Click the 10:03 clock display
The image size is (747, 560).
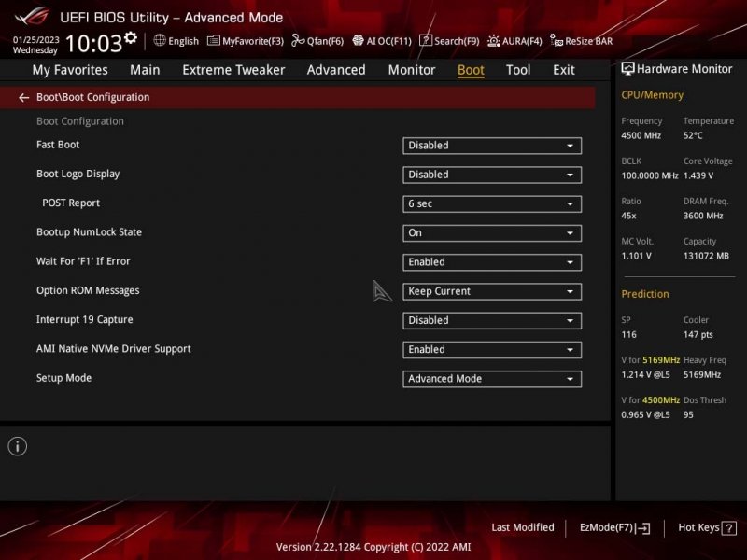[94, 43]
